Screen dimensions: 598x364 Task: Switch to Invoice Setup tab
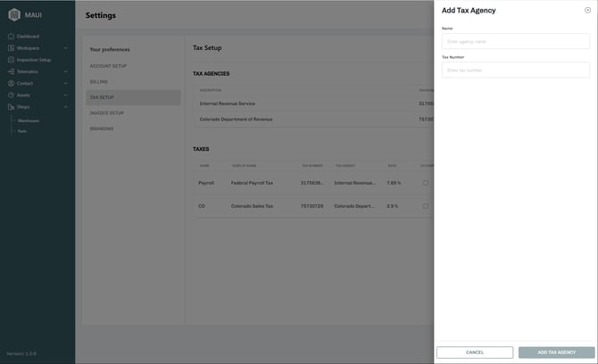click(x=107, y=113)
